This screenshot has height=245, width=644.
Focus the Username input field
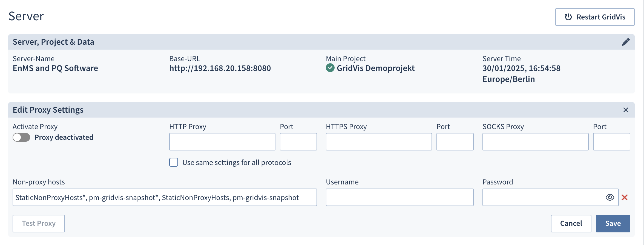coord(399,197)
